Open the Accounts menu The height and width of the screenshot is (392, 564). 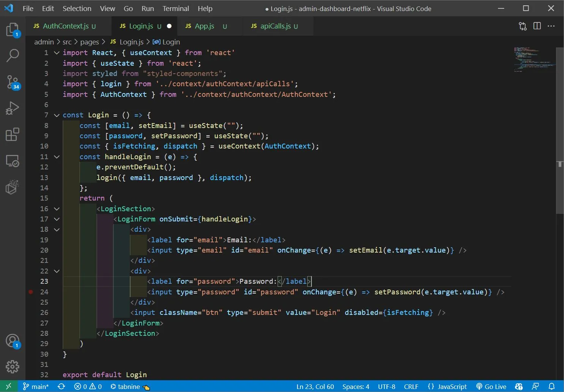(13, 341)
